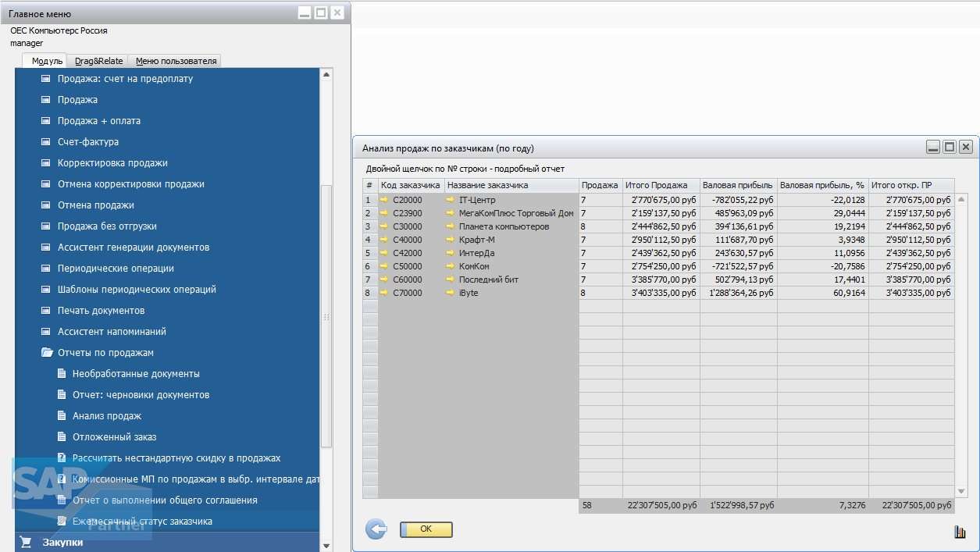Click the link arrow next to IT-Центр

pyautogui.click(x=451, y=200)
